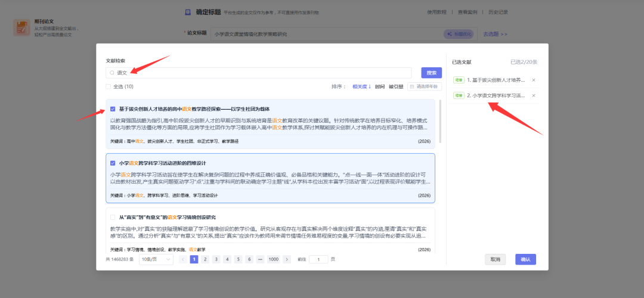644x298 pixels.
Task: Click the ellipsis more-pages button
Action: (260, 259)
